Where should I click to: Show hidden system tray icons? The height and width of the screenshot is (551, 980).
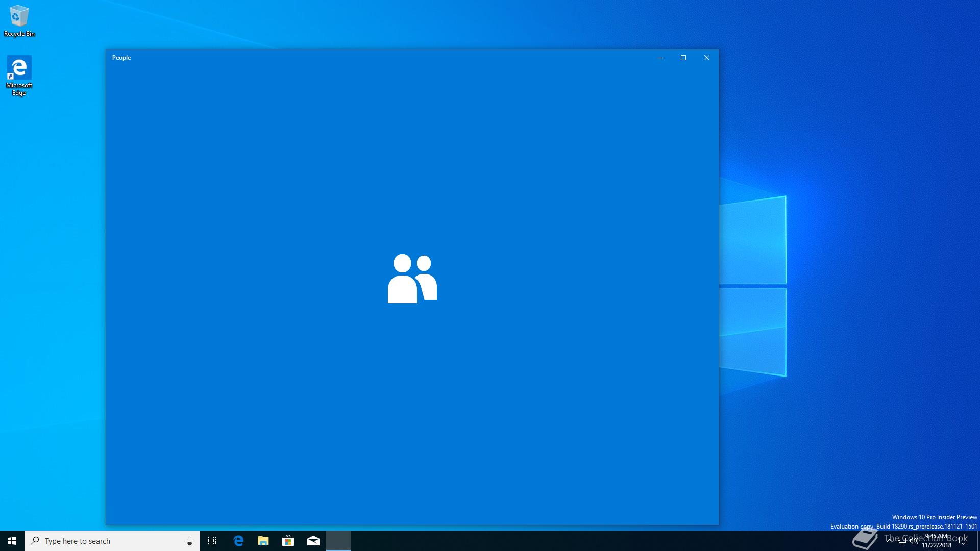tap(890, 541)
